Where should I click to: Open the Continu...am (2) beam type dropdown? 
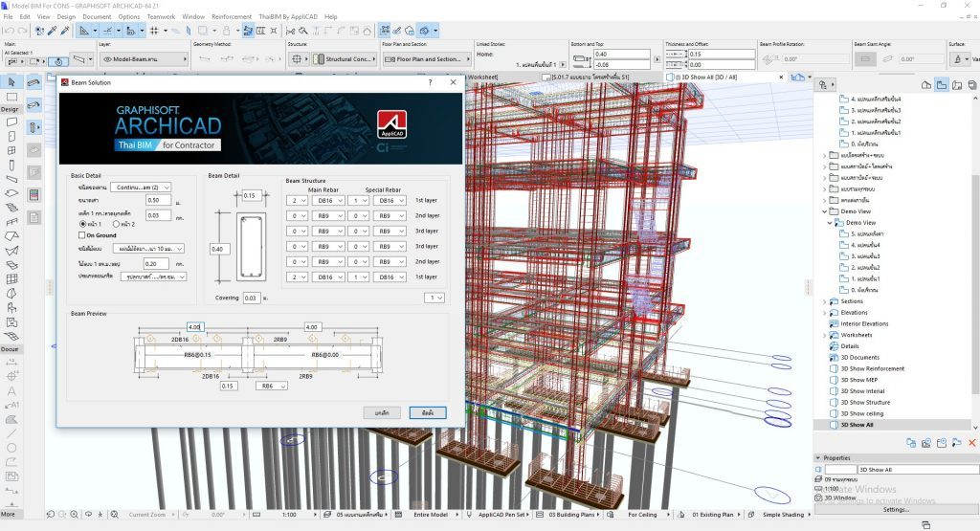[x=141, y=188]
